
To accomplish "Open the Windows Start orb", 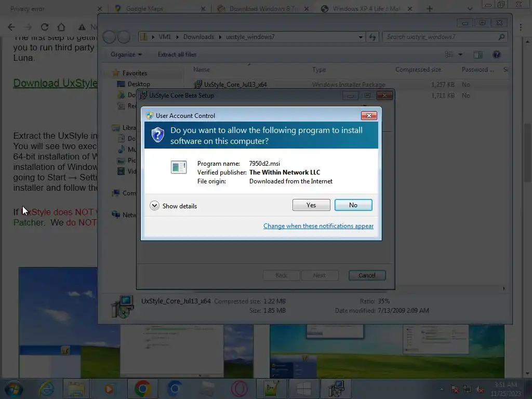I will [13, 389].
